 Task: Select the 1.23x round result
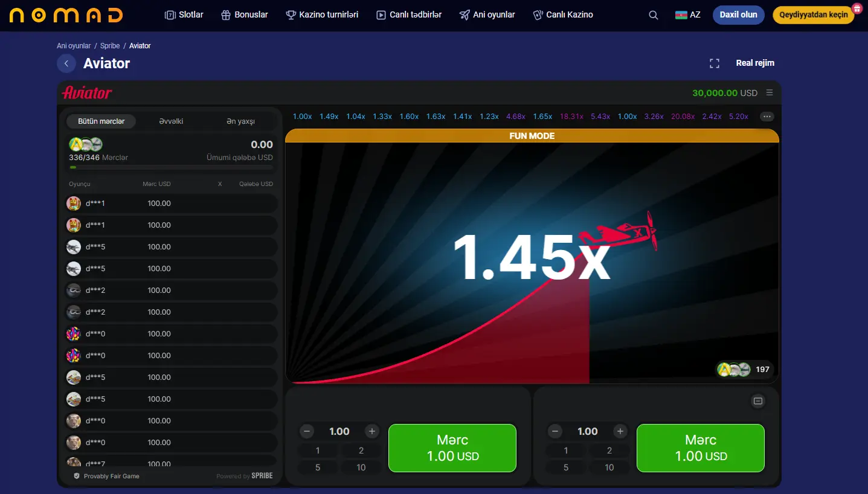tap(489, 117)
